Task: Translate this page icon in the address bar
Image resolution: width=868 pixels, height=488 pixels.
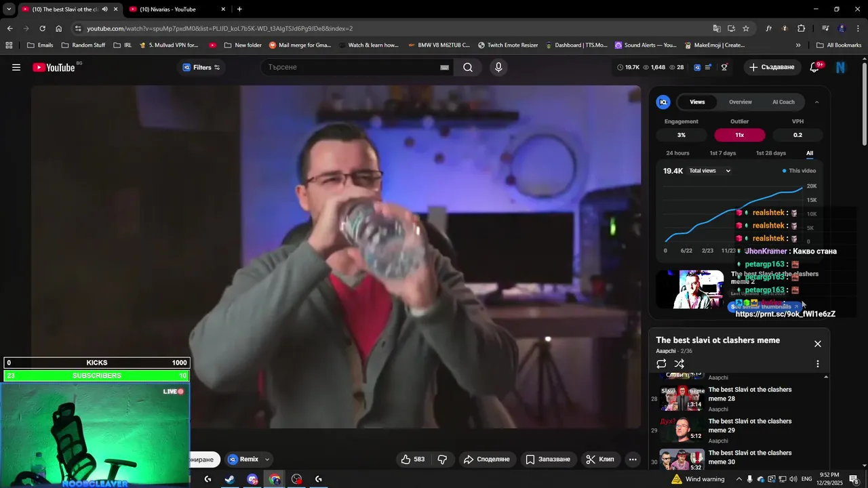Action: [x=717, y=28]
